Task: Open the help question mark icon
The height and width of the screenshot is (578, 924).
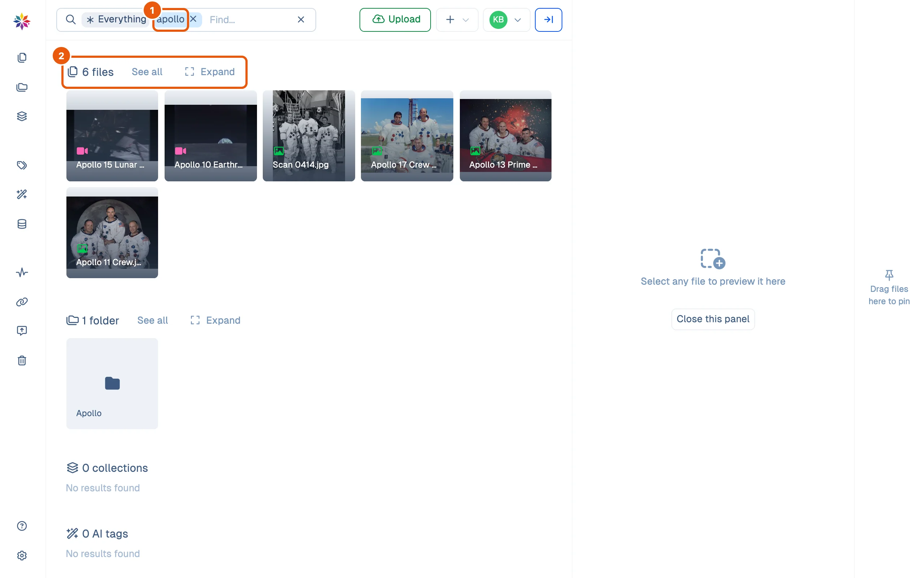Action: pyautogui.click(x=22, y=526)
